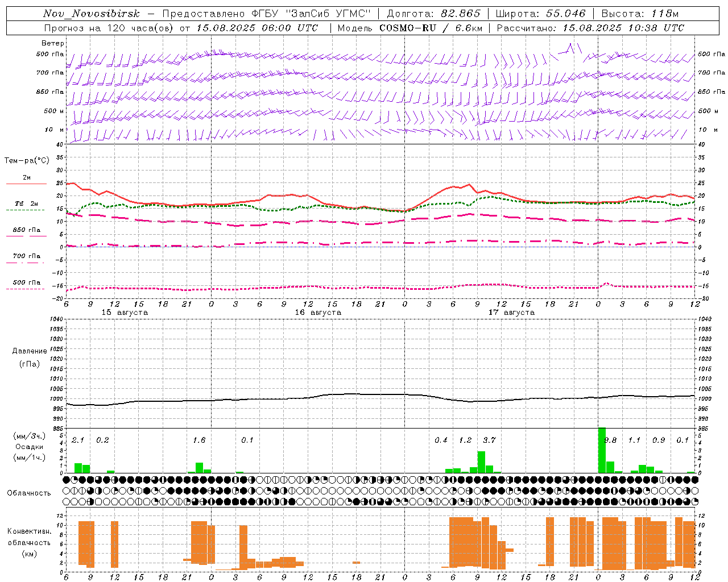
Task: Click the 'Тем-ра(°C)' temperature panel label
Action: pyautogui.click(x=27, y=161)
